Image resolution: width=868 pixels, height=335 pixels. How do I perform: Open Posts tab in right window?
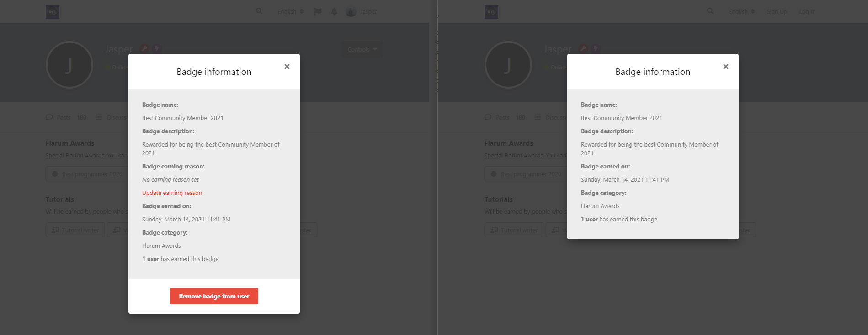(505, 117)
